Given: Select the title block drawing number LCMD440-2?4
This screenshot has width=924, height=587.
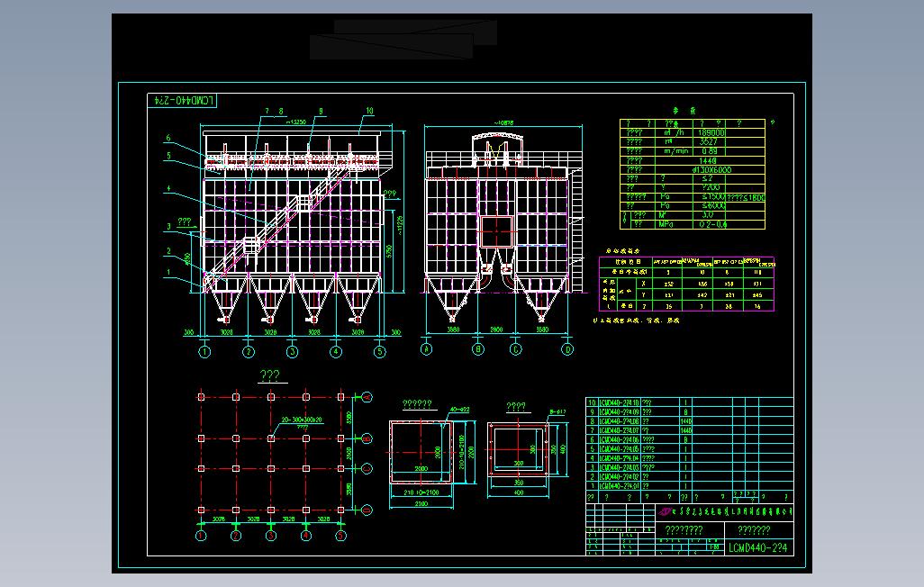Looking at the screenshot, I should [757, 547].
